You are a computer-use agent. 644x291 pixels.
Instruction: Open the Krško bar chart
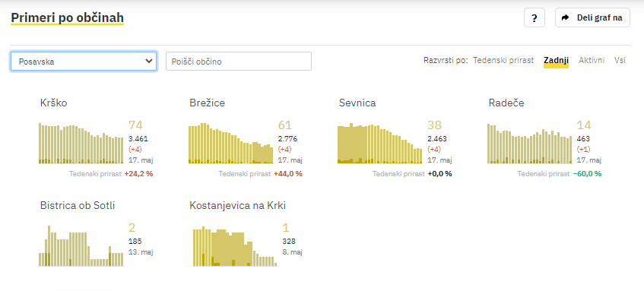click(81, 143)
